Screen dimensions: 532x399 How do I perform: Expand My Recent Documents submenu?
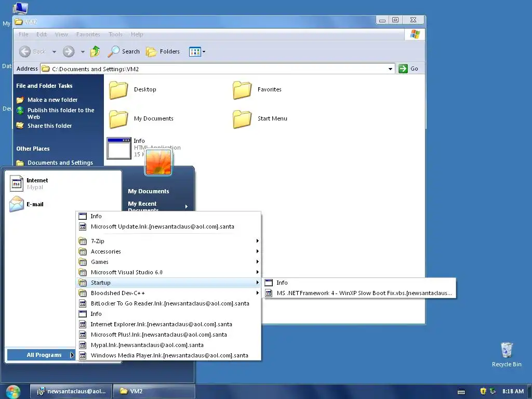coord(157,206)
